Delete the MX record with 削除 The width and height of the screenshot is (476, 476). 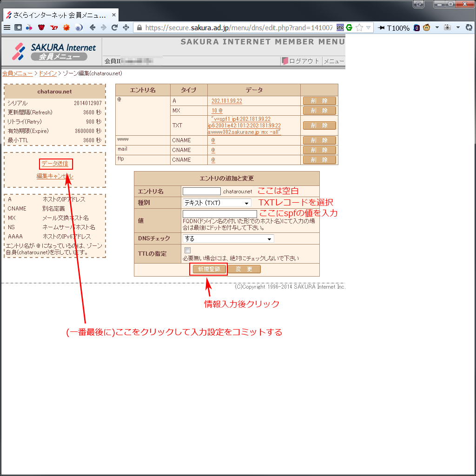(319, 111)
